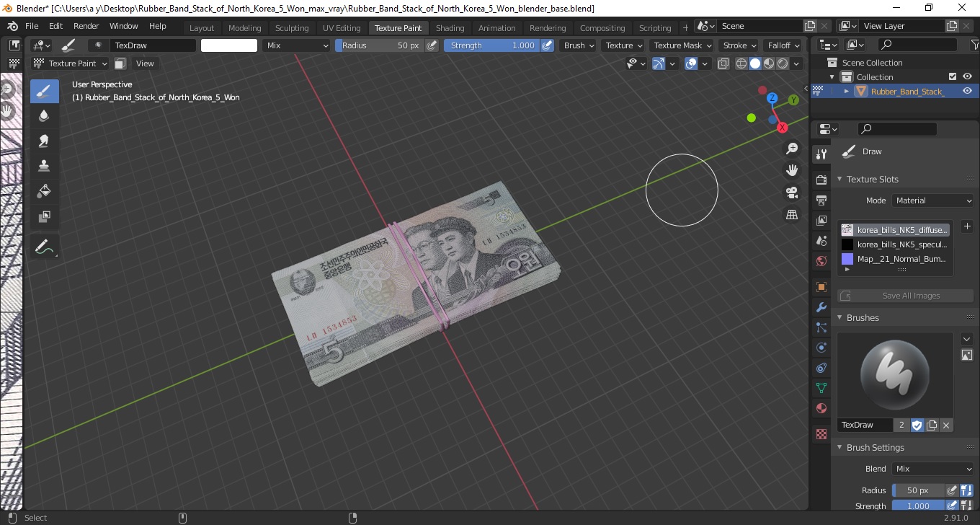Toggle the brush fake user shield
980x525 pixels.
[x=917, y=425]
